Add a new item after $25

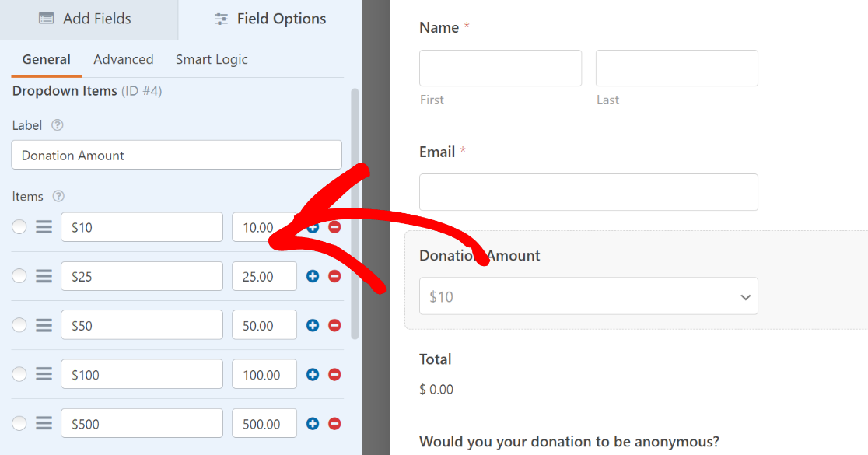coord(313,276)
